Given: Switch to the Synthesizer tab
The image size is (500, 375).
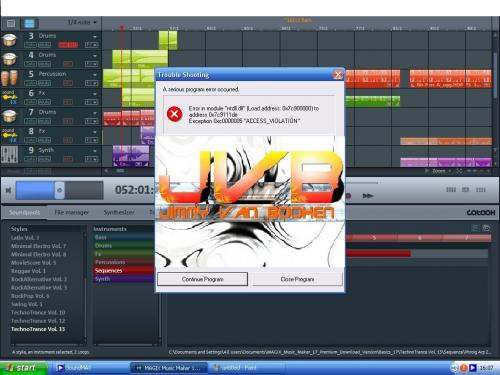Looking at the screenshot, I should pos(119,212).
